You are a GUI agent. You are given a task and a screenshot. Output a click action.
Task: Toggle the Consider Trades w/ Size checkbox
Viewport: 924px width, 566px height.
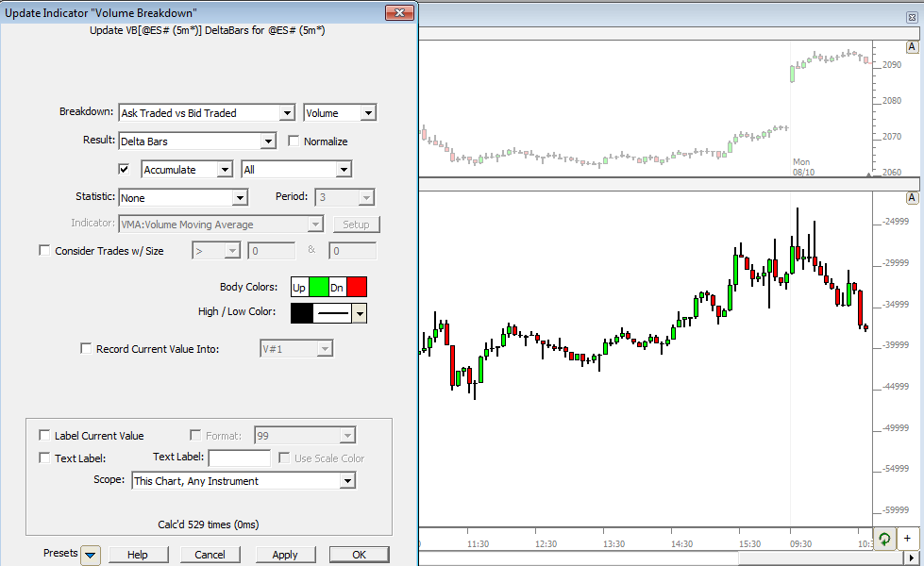44,251
